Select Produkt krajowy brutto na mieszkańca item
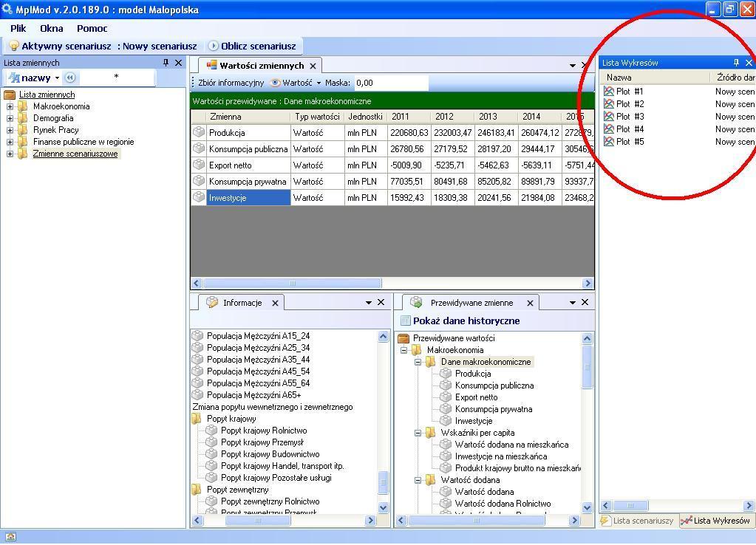The image size is (756, 545). pyautogui.click(x=518, y=468)
